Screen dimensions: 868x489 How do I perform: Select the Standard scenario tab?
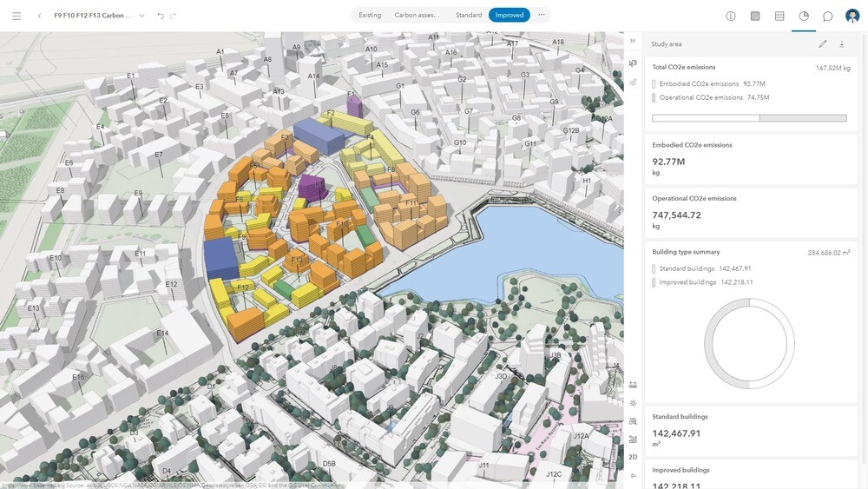point(469,15)
